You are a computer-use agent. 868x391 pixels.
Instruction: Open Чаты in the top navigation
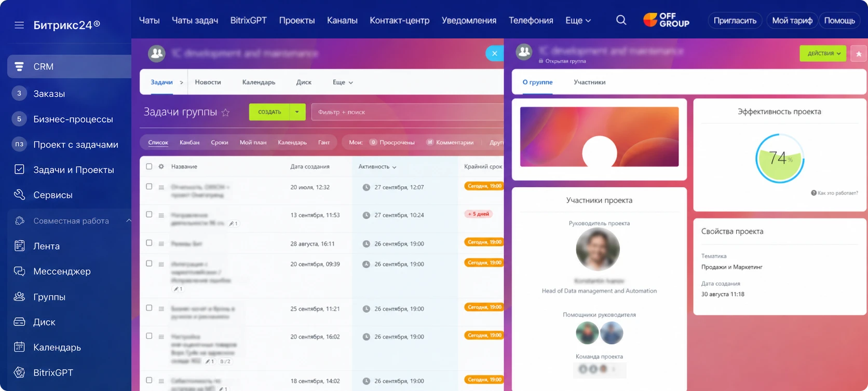coord(150,20)
